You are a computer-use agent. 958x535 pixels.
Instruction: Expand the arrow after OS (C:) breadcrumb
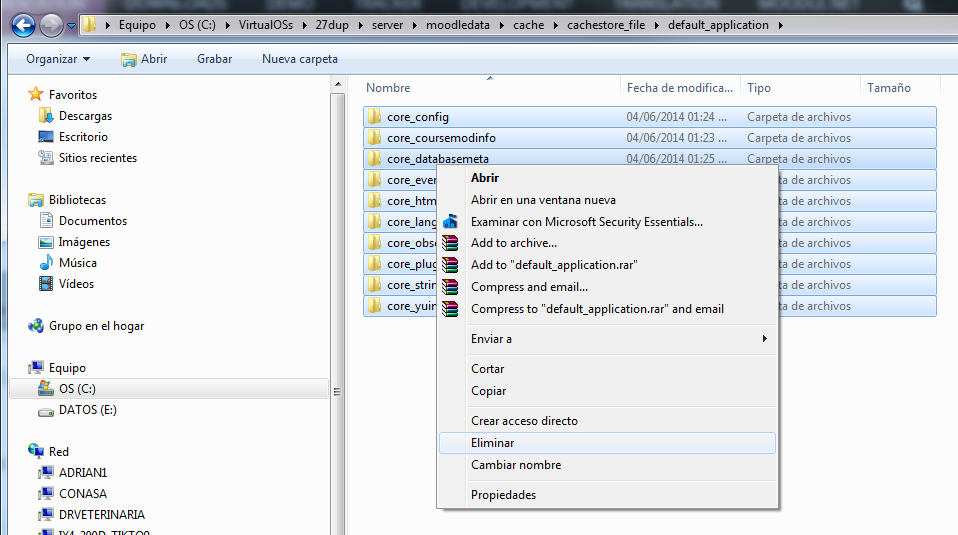point(227,25)
